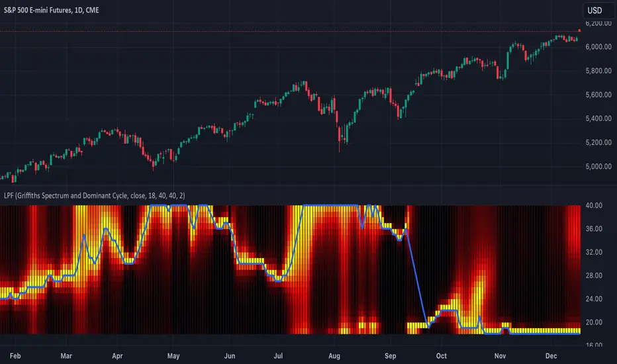Image resolution: width=617 pixels, height=364 pixels.
Task: Click the 5,200.00 price axis label
Action: coord(598,142)
